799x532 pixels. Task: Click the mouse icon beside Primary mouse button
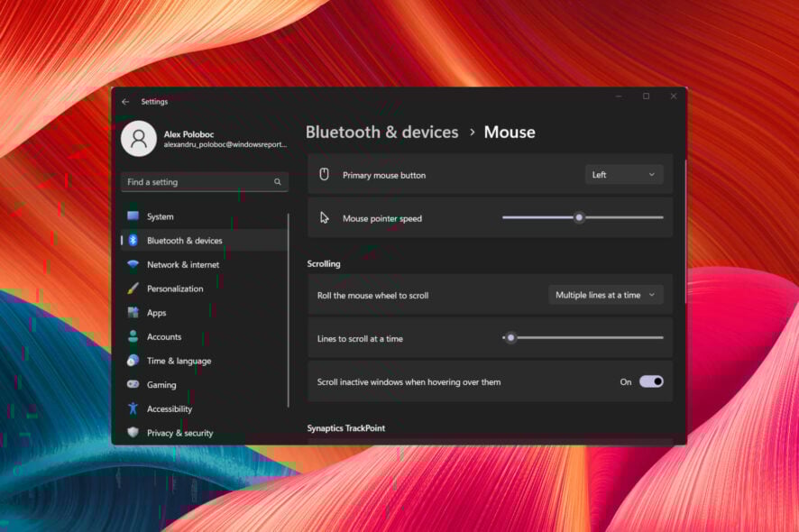324,174
